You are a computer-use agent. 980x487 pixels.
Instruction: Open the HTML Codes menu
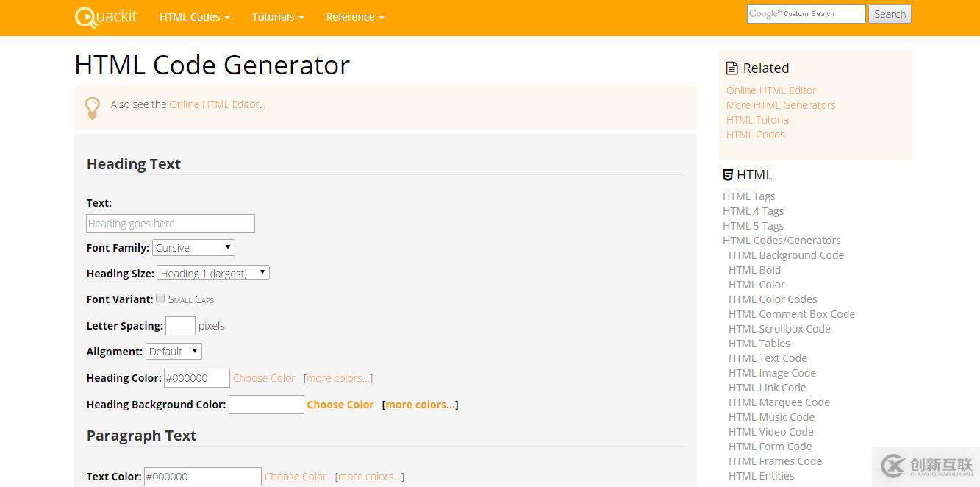(x=194, y=16)
